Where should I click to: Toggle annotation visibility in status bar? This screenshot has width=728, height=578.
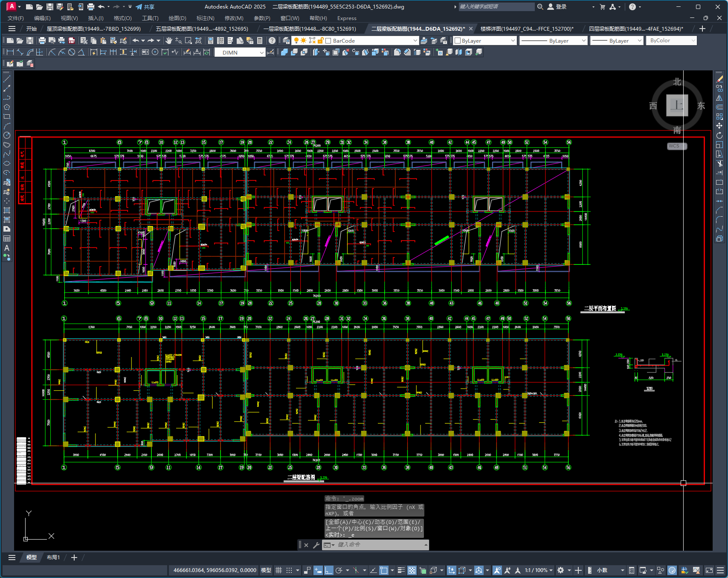point(497,570)
